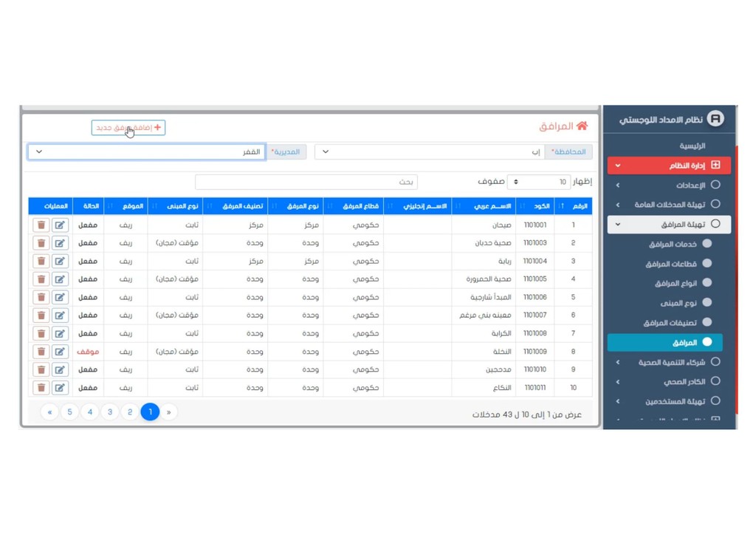Viewport: 756px width, 535px height.
Task: Select current page 1 in pagination
Action: click(150, 412)
